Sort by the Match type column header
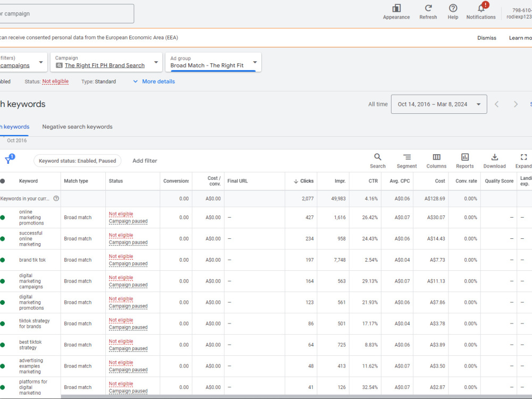Viewport: 532px width, 399px height. tap(76, 181)
